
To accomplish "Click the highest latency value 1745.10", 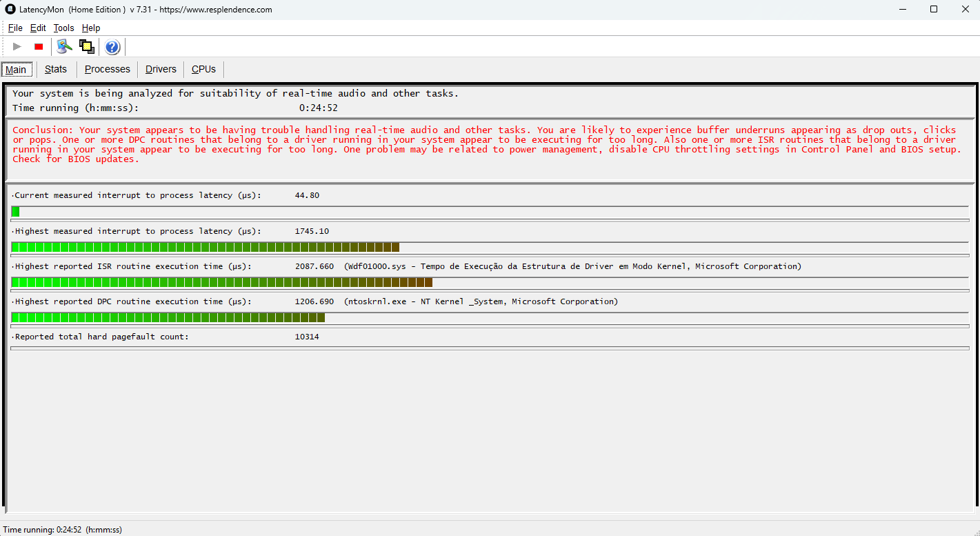I will click(312, 231).
